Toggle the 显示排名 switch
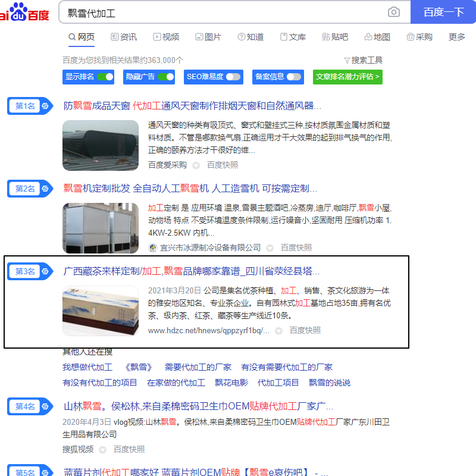476x476 pixels. 105,77
